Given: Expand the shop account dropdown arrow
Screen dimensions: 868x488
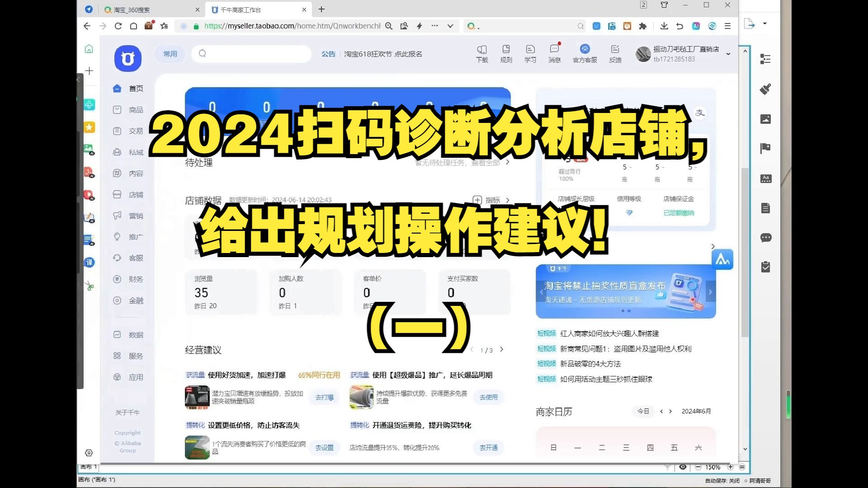Looking at the screenshot, I should (x=728, y=54).
